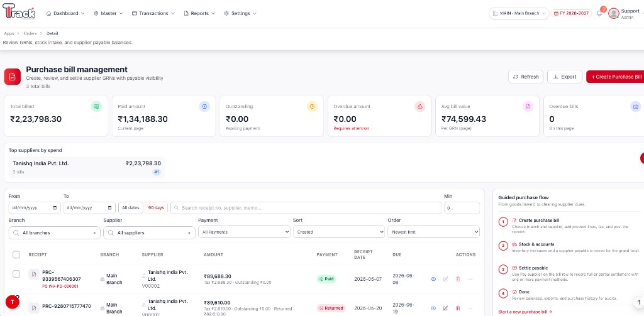Screen dimensions: 644x316
Task: Edit the PRC-9339567406307 bill with pencil icon
Action: point(446,279)
